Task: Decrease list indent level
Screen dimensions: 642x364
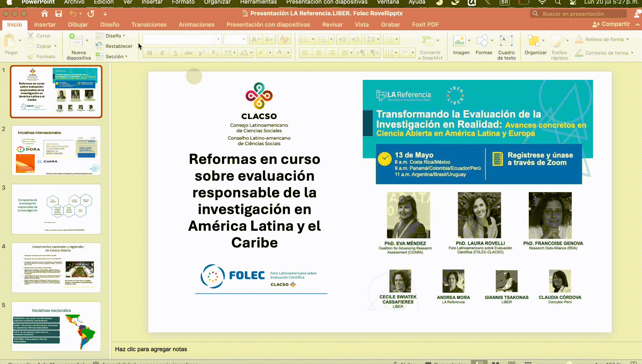Action: pyautogui.click(x=342, y=39)
